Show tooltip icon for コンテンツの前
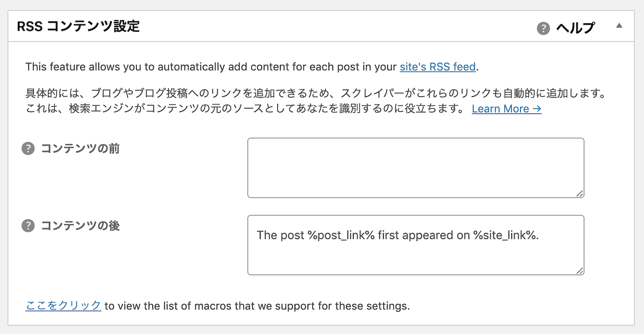This screenshot has height=334, width=644. point(28,149)
